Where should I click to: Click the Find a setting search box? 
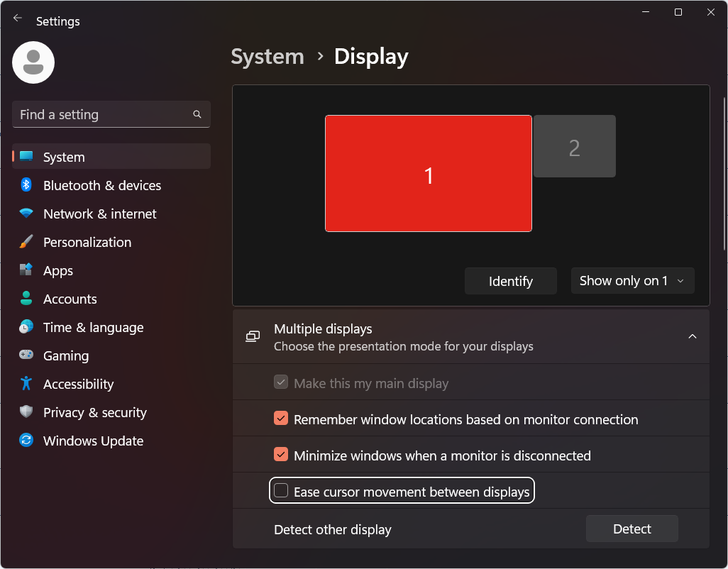pyautogui.click(x=103, y=115)
